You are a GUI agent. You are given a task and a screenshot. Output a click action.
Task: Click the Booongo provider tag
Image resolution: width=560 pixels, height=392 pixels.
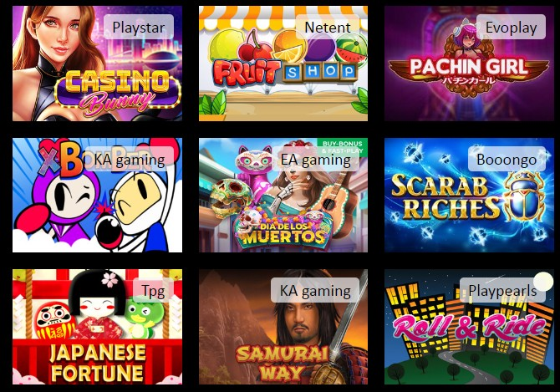click(507, 160)
